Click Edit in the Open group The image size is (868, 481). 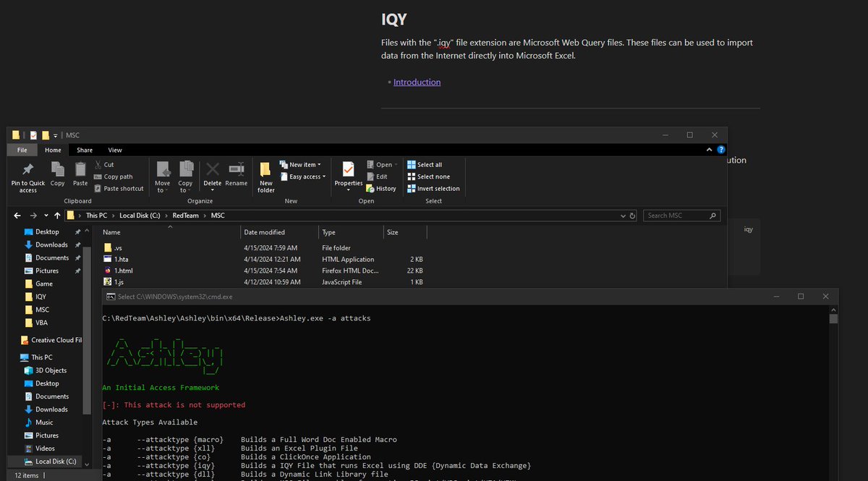point(377,176)
